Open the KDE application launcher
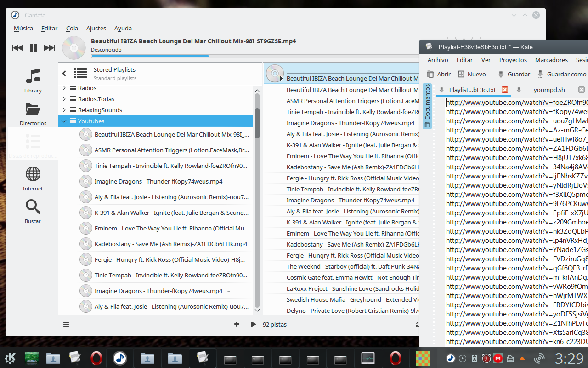This screenshot has width=588, height=368. [x=11, y=358]
